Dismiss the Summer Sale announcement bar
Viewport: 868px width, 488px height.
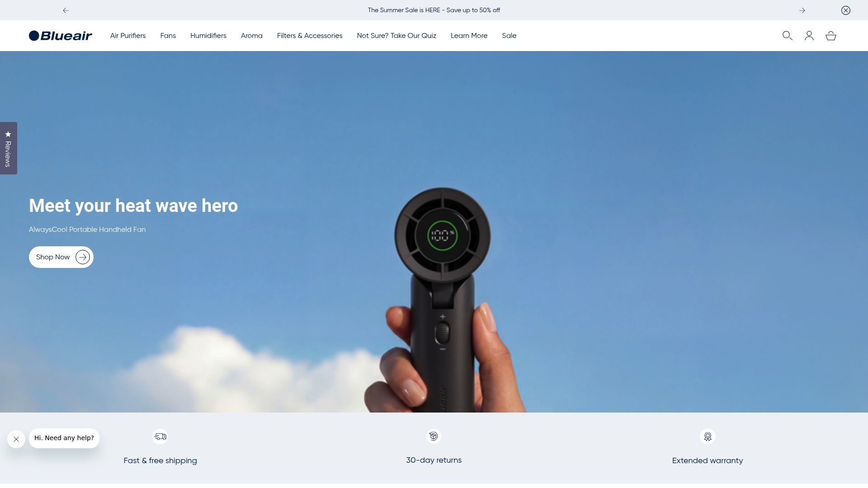click(846, 10)
